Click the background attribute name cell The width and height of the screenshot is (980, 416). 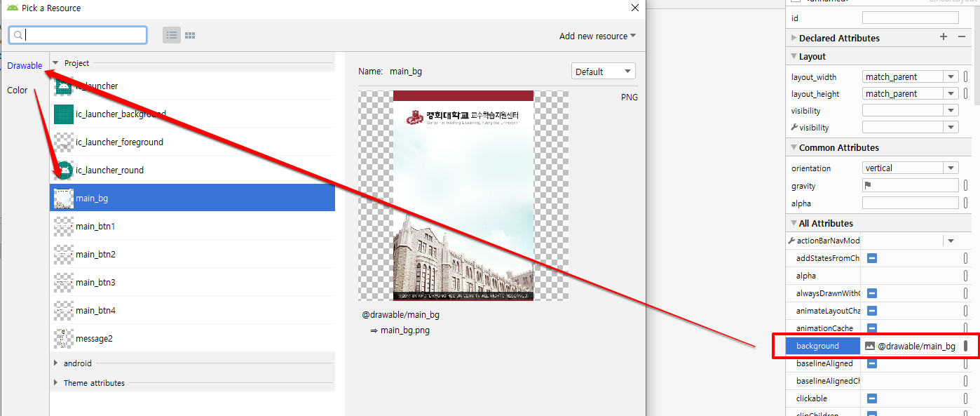click(823, 346)
